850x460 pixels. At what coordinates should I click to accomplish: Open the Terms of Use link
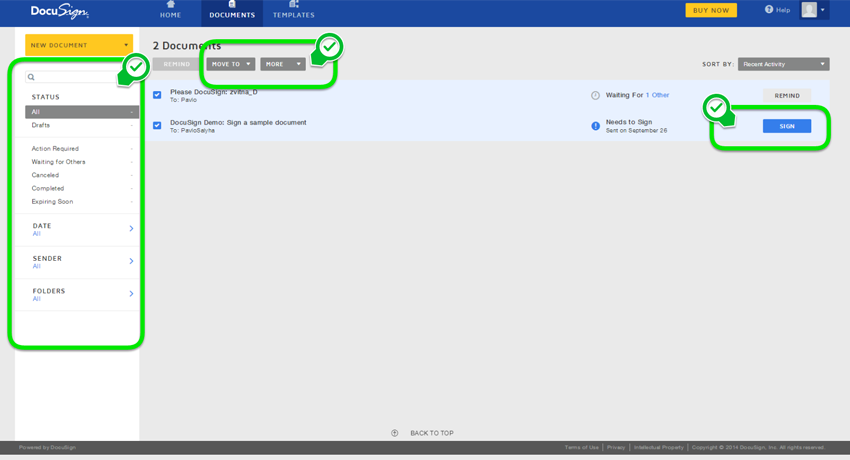(x=582, y=448)
